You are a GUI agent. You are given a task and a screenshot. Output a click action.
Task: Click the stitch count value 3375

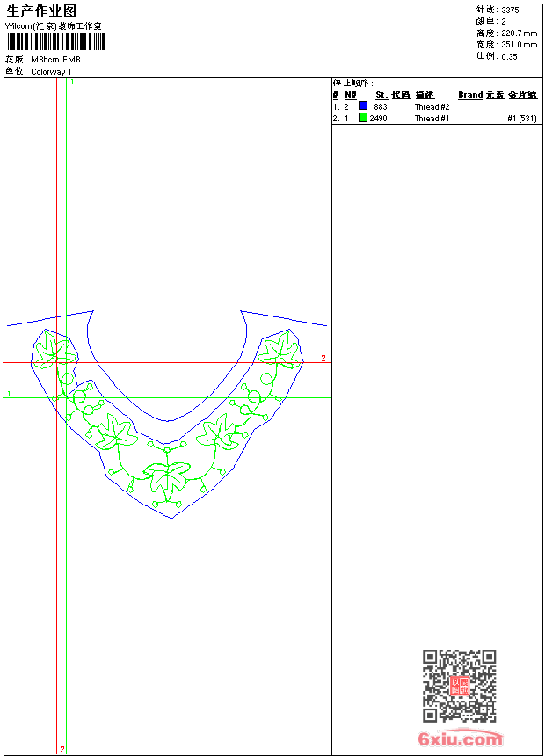click(x=510, y=11)
